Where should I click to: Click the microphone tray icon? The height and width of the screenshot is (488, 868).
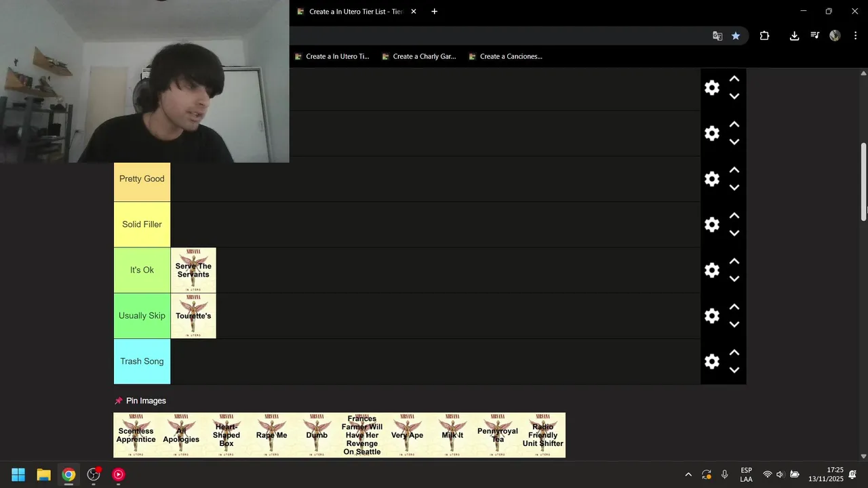coord(725,474)
